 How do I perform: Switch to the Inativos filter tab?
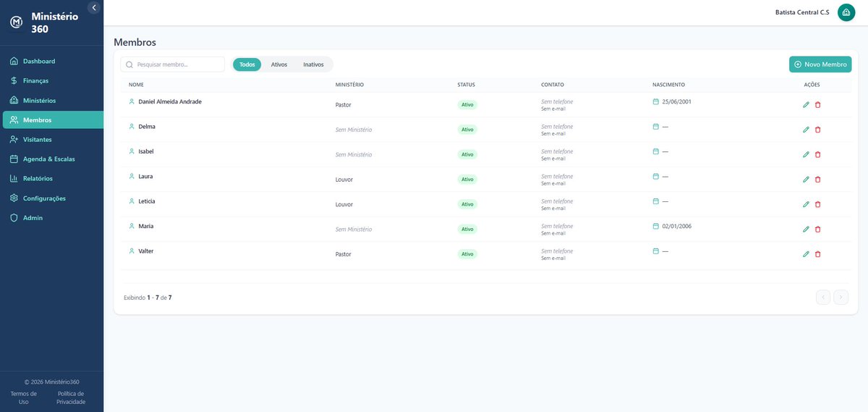click(x=313, y=64)
